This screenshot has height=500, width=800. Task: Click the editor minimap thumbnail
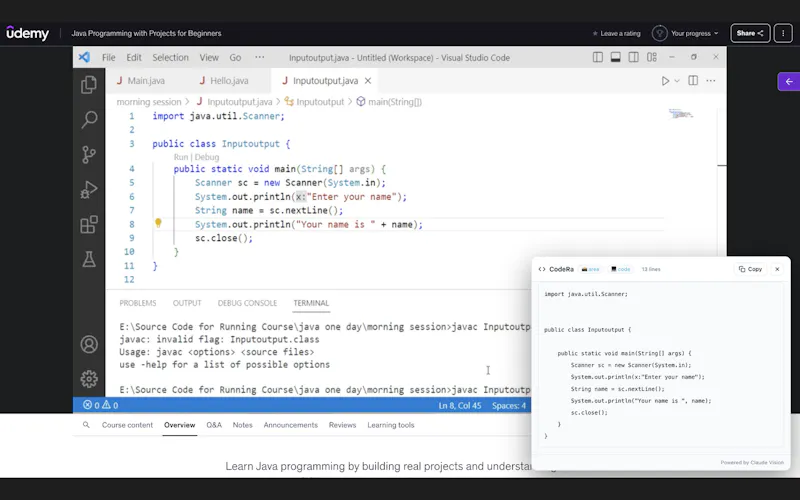click(681, 113)
